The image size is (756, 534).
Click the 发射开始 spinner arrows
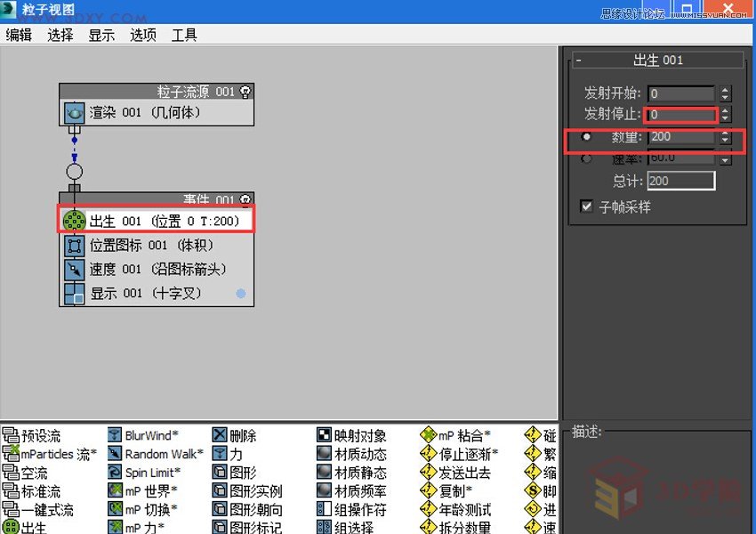point(725,93)
